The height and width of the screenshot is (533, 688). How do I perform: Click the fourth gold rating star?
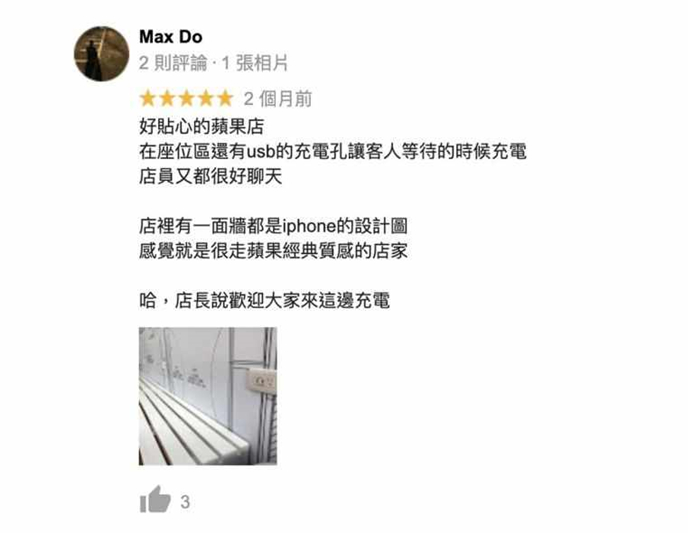pos(206,99)
